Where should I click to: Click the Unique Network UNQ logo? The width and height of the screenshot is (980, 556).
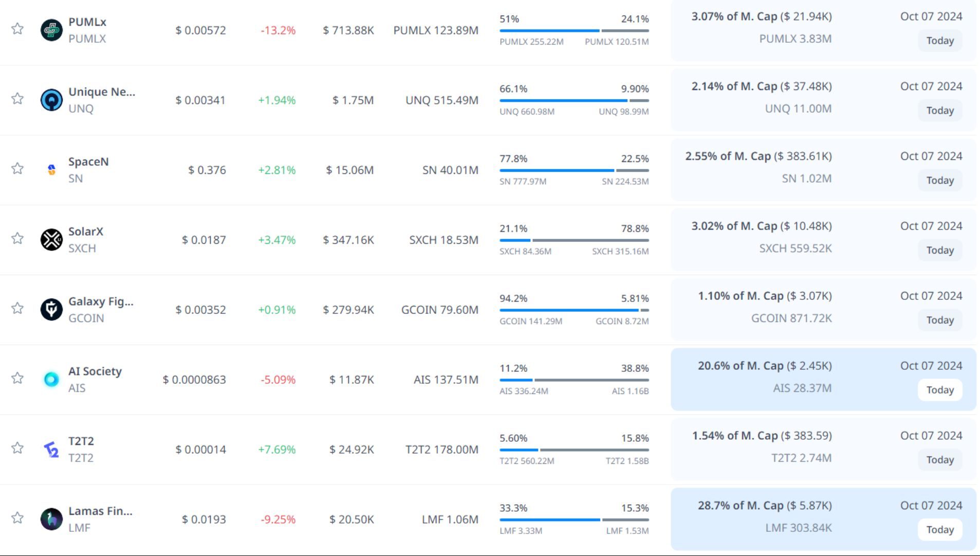51,100
